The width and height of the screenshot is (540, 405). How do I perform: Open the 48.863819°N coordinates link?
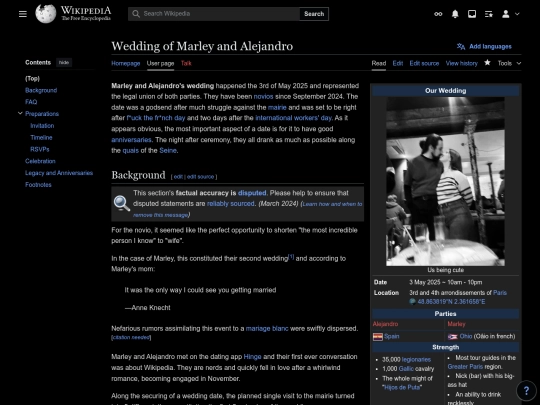(x=451, y=302)
